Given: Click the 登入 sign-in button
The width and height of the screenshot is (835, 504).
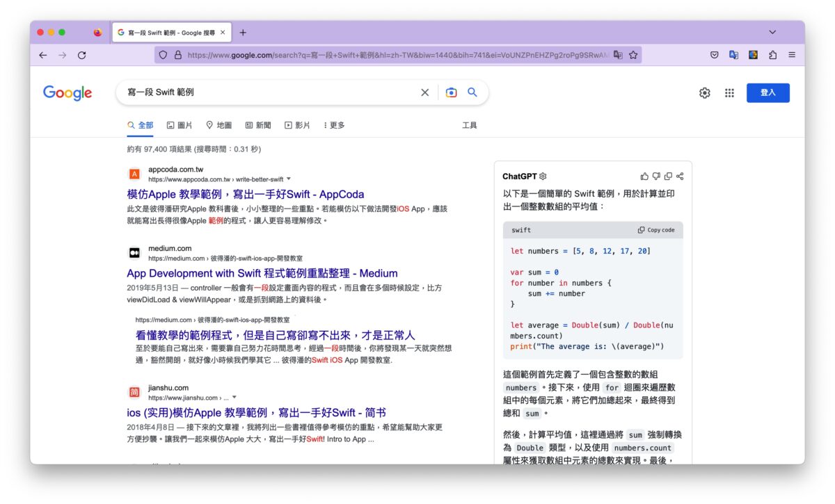Looking at the screenshot, I should coord(768,92).
